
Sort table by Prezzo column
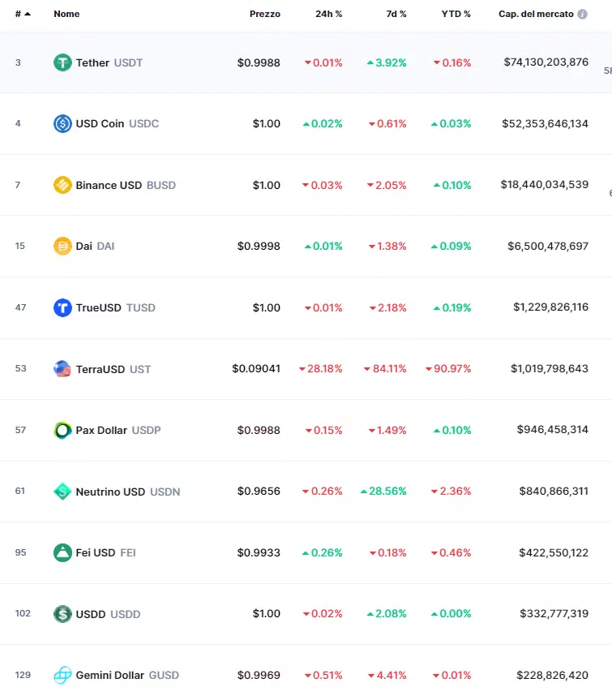coord(265,15)
